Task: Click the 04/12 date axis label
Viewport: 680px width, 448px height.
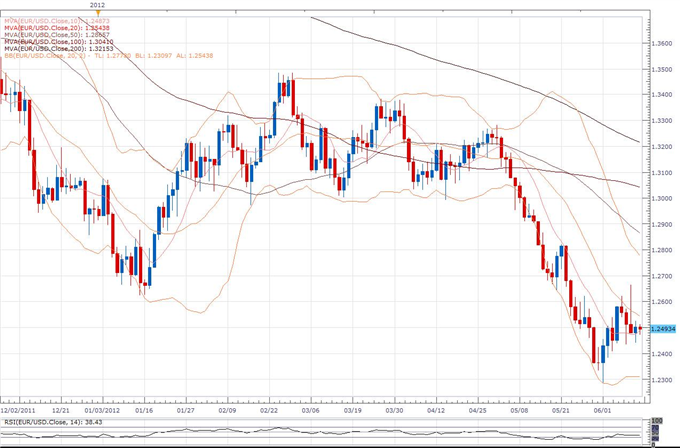Action: [x=436, y=410]
